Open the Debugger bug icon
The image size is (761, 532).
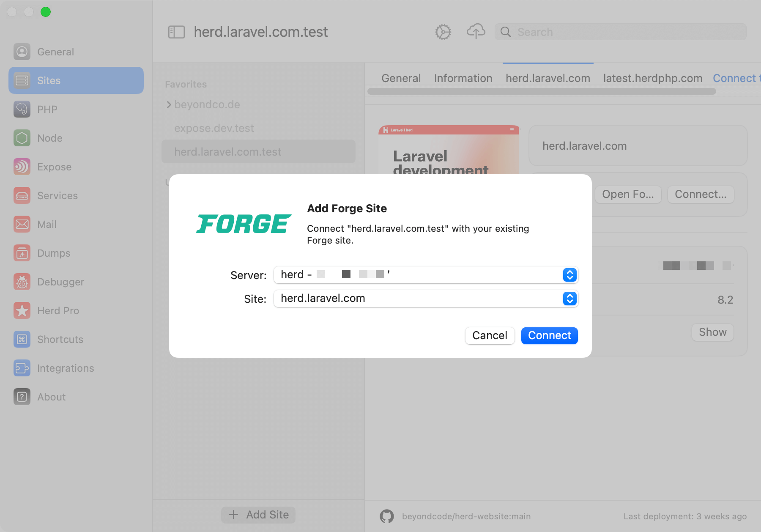22,282
